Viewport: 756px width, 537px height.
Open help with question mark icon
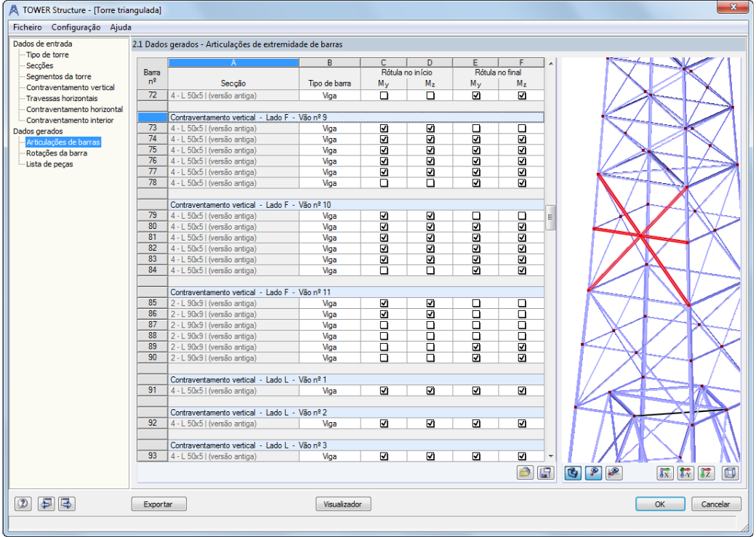(x=23, y=504)
